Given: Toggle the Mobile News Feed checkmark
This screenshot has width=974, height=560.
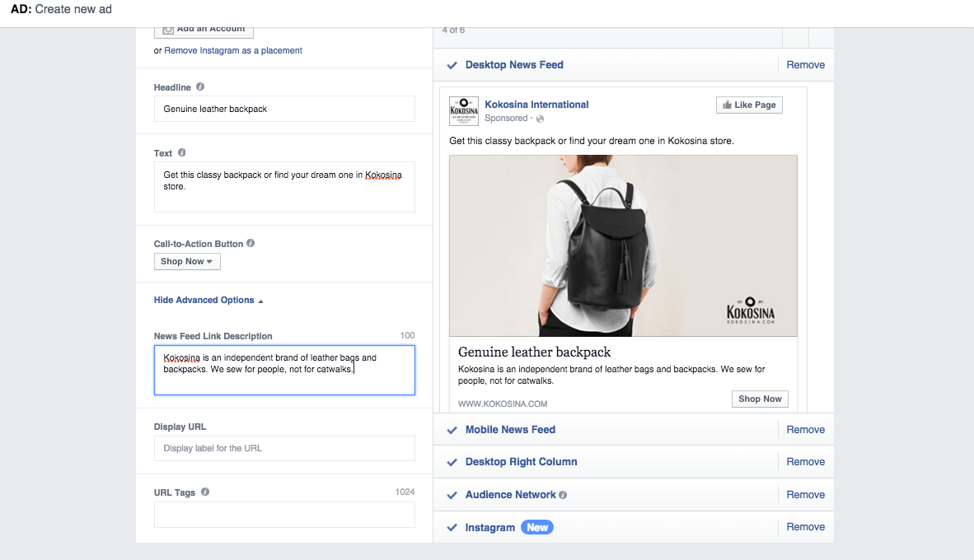Looking at the screenshot, I should coord(452,430).
